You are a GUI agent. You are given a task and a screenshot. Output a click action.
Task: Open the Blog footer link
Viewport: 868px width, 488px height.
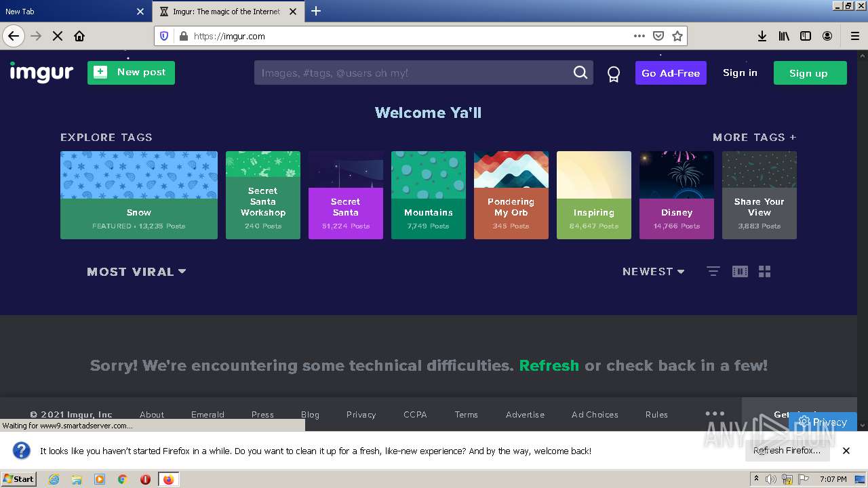click(310, 414)
